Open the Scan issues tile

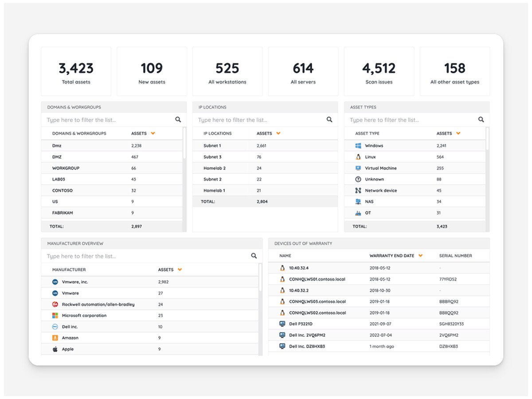pyautogui.click(x=379, y=72)
